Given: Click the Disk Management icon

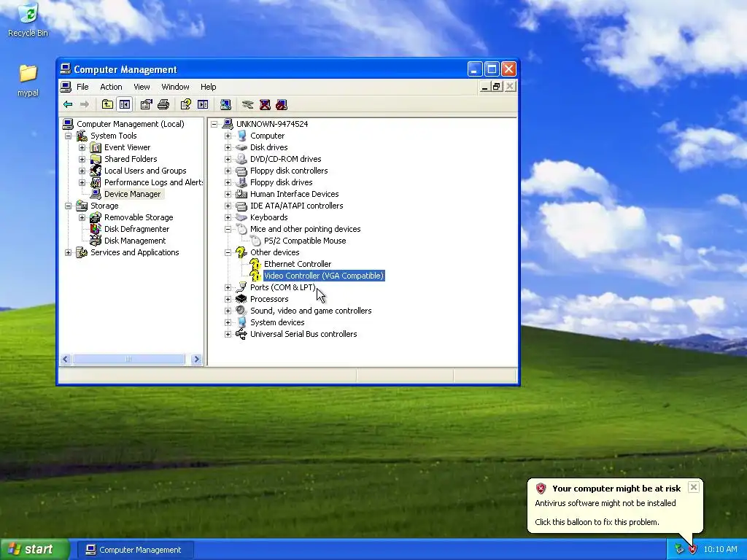Looking at the screenshot, I should pyautogui.click(x=96, y=241).
